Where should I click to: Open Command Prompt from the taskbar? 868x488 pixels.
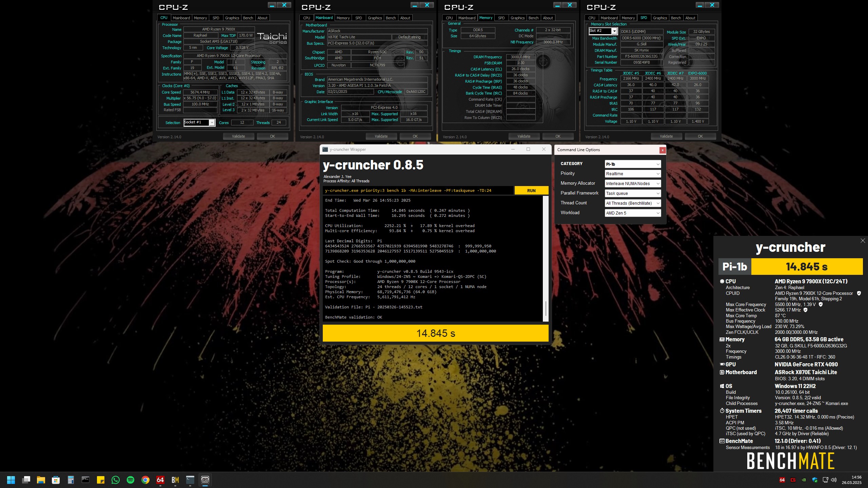85,480
